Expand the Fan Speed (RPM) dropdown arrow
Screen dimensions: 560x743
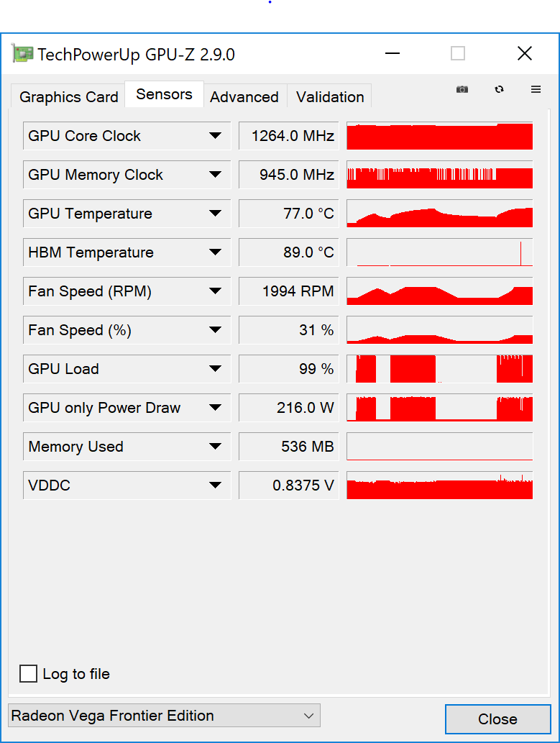tap(215, 291)
